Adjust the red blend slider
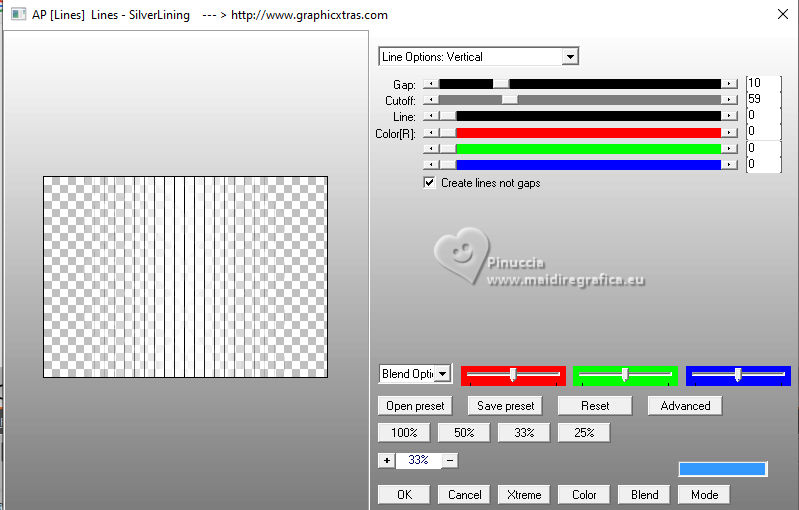 (513, 375)
